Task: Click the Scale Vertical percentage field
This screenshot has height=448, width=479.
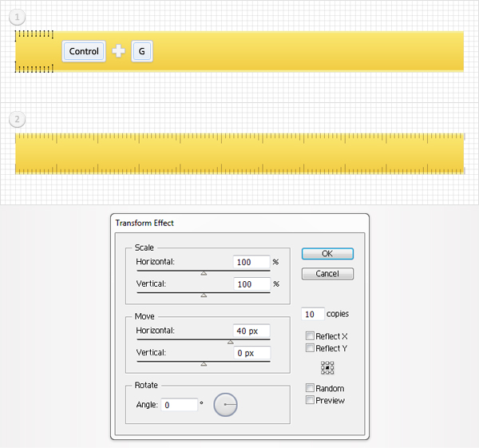Action: (251, 284)
